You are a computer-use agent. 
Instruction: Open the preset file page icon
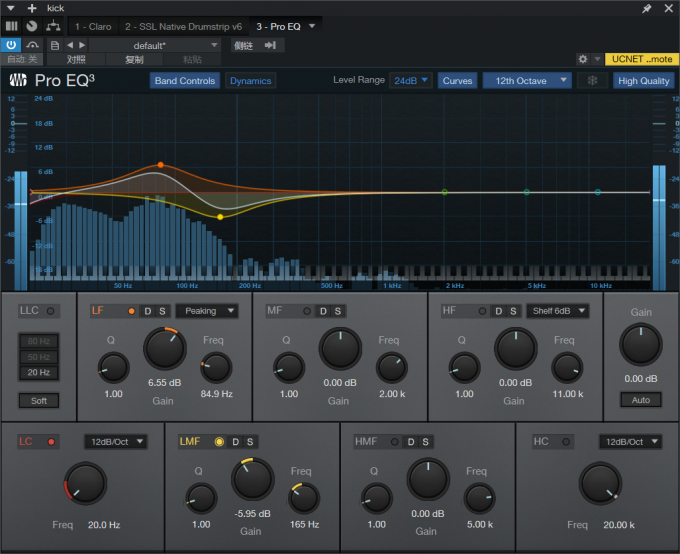tap(55, 45)
